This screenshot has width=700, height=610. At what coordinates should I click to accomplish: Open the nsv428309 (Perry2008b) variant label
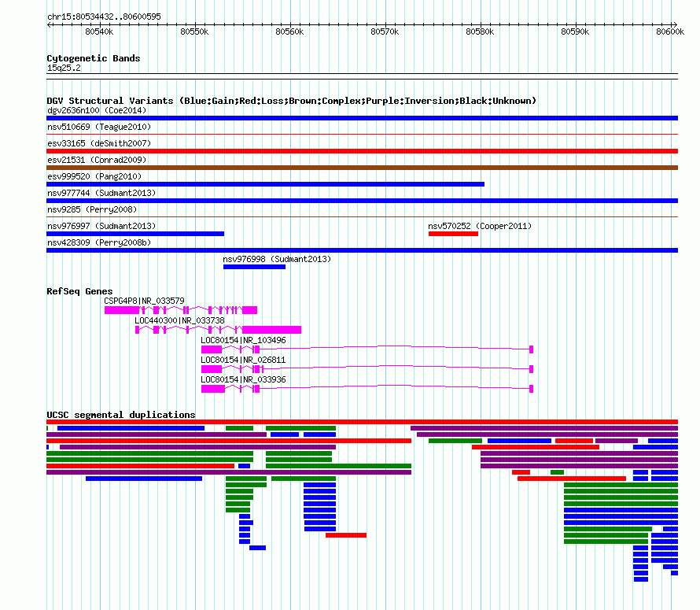point(99,242)
